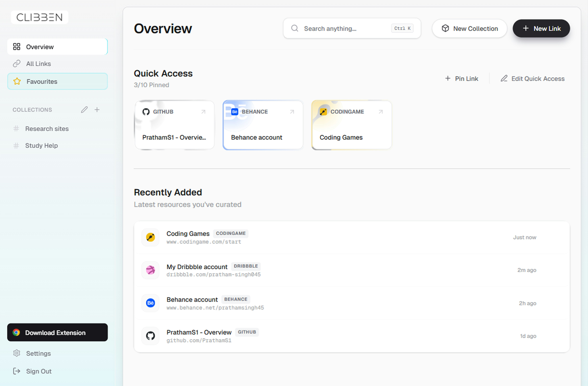Click the plus icon to add a collection
This screenshot has height=386, width=588.
coord(97,109)
